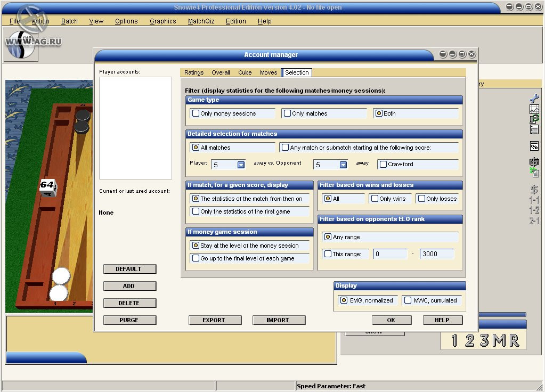Screen dimensions: 545x392
Task: Click the blue wrench settings icon
Action: pos(534,99)
